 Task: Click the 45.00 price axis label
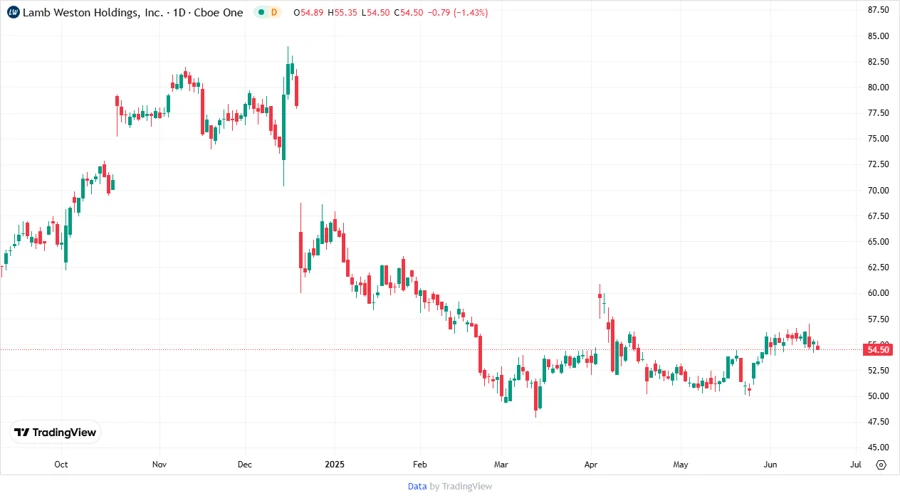[x=878, y=447]
